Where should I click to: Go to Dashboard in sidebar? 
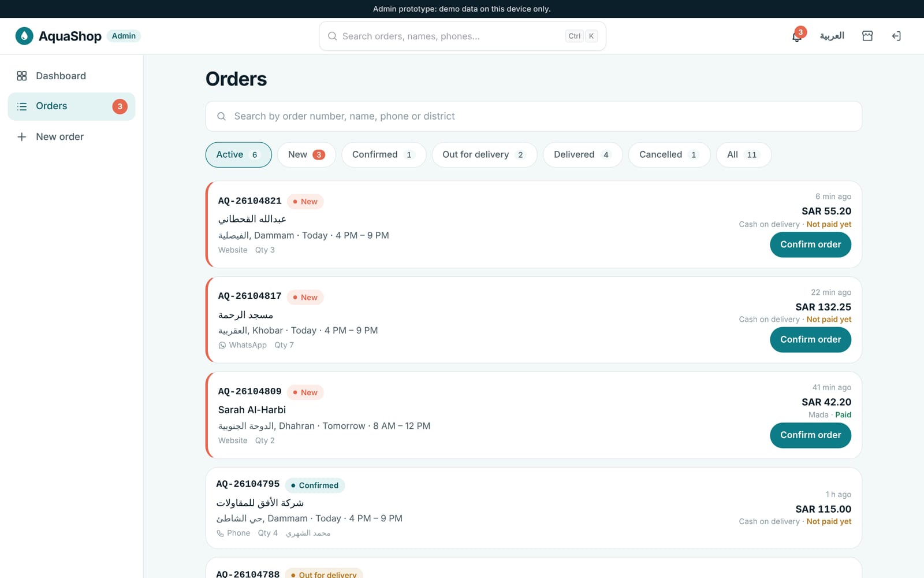coord(72,76)
